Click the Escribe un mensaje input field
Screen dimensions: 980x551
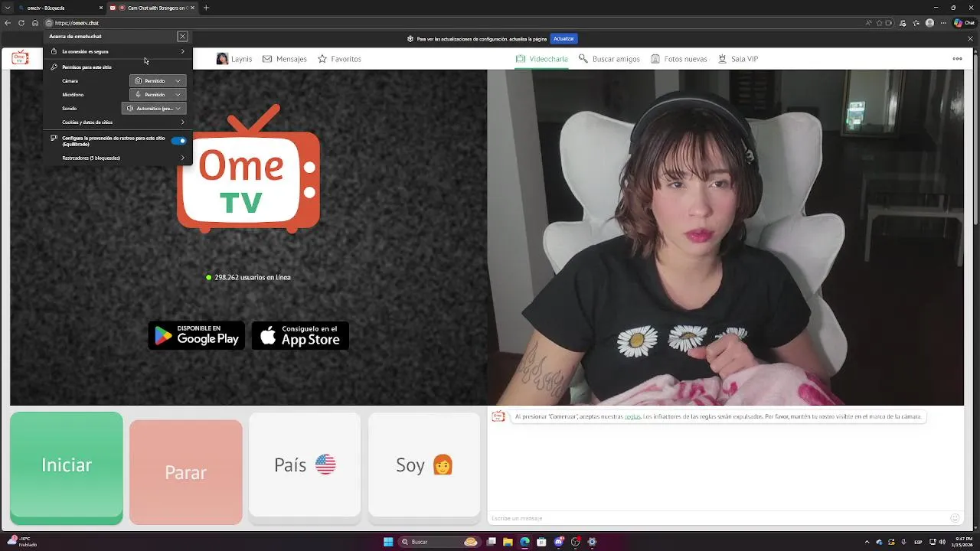[718, 518]
